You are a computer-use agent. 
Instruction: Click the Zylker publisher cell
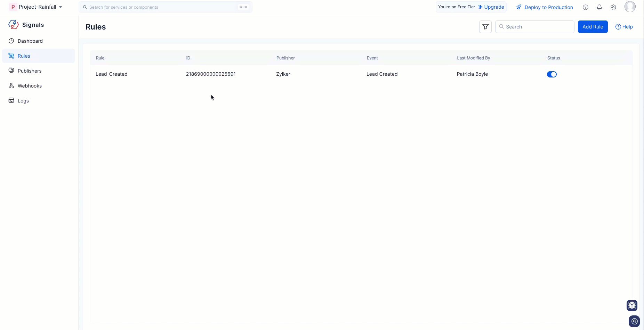pyautogui.click(x=283, y=74)
